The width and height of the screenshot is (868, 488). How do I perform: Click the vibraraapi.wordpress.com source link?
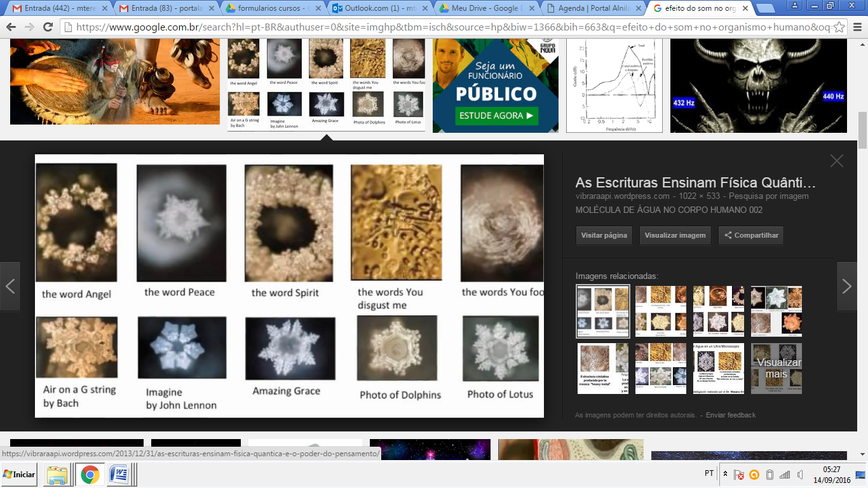623,196
